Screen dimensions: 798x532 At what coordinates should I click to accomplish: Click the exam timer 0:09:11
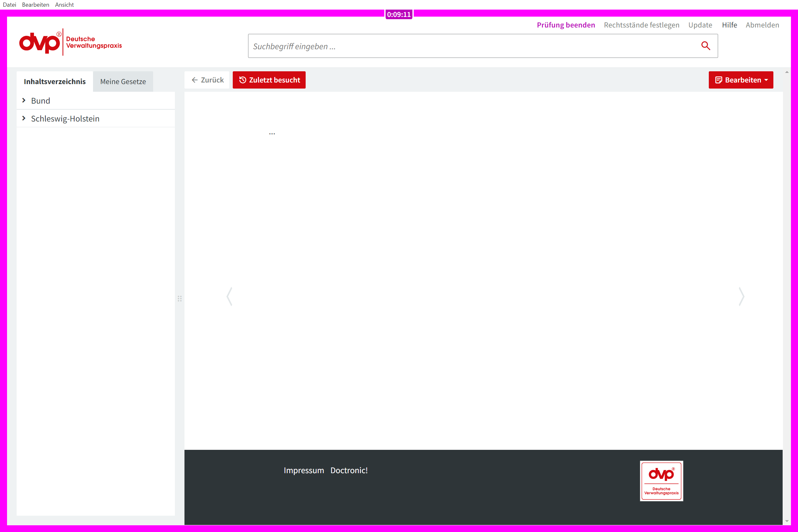399,14
